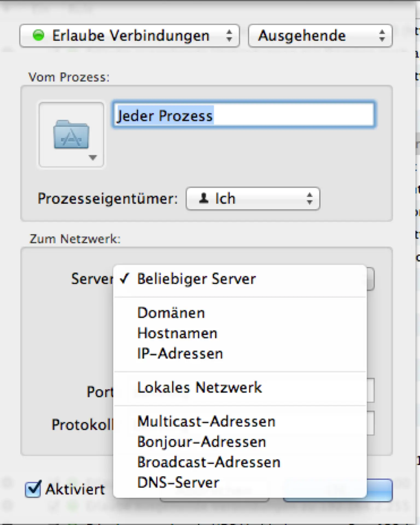Select Beliebiger Server menu item
This screenshot has width=420, height=525.
(196, 279)
